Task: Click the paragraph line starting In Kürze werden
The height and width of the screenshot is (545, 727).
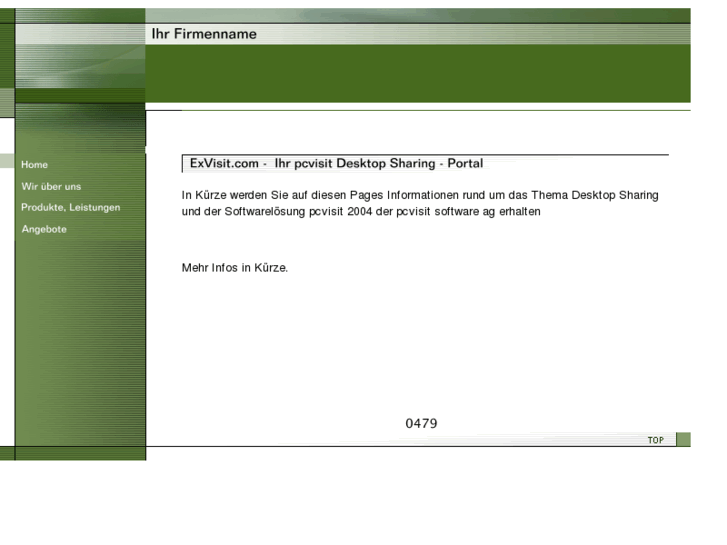Action: pyautogui.click(x=420, y=195)
